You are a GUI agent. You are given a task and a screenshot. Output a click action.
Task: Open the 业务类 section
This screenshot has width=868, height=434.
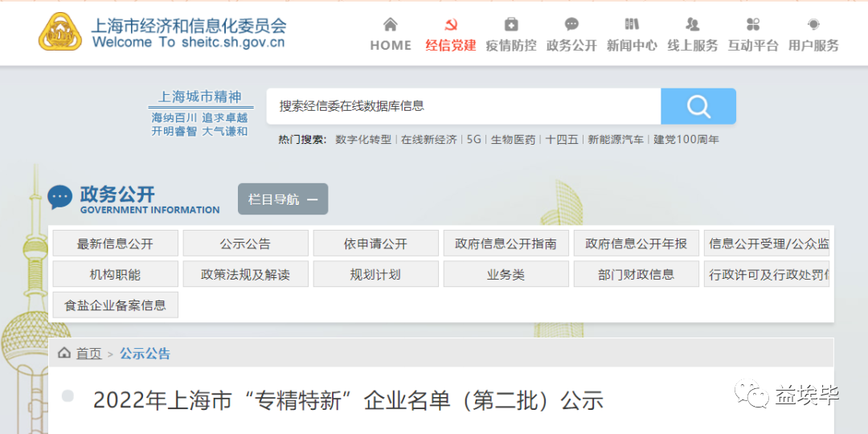(x=506, y=274)
